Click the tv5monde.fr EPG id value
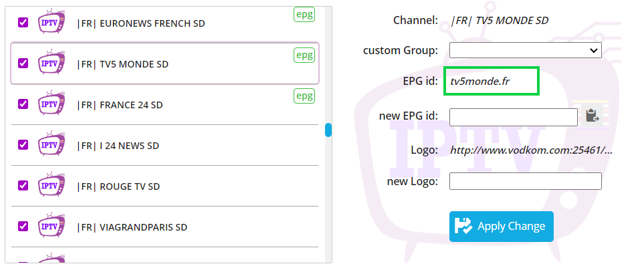 click(479, 82)
